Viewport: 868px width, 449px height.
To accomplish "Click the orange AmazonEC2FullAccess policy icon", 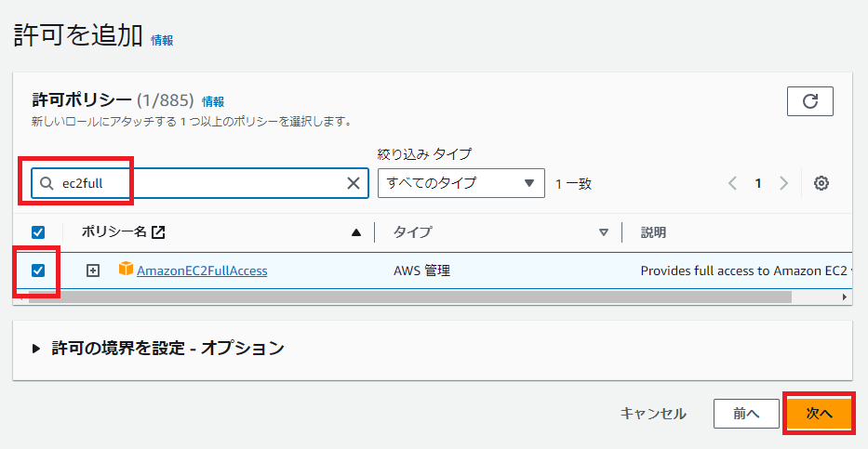I will 126,270.
